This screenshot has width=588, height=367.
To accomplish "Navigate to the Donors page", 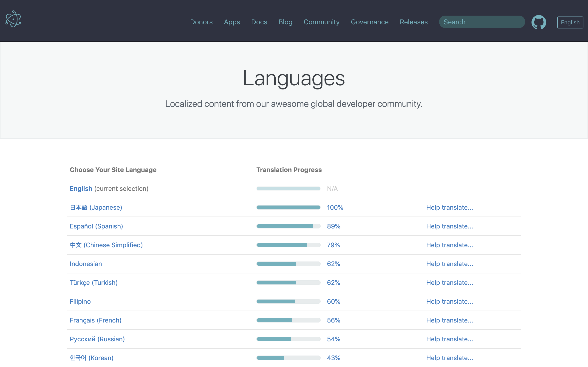I will (x=201, y=22).
